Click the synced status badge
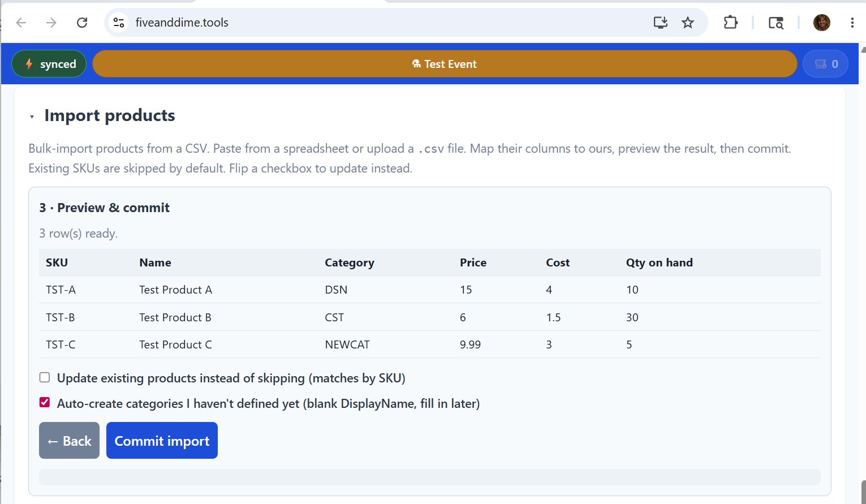The width and height of the screenshot is (866, 504). (49, 64)
